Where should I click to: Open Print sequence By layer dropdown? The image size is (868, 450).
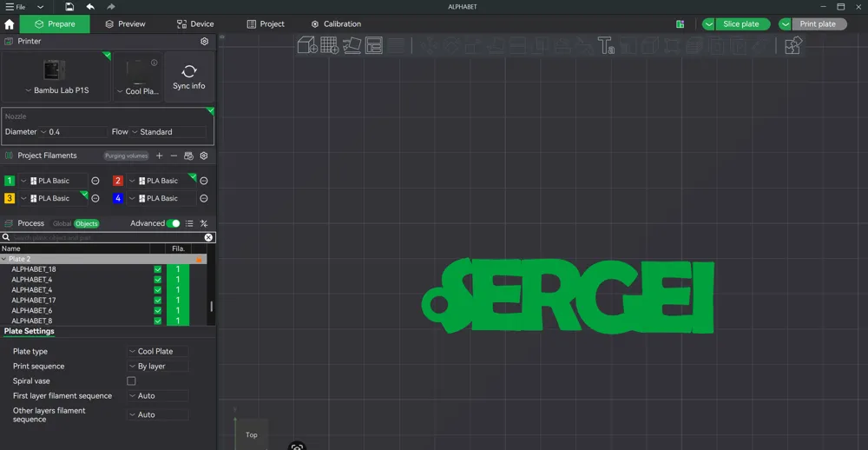pos(158,367)
